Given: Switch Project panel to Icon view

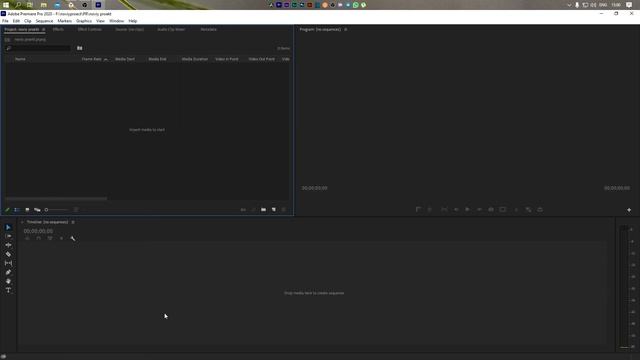Looking at the screenshot, I should (27, 210).
